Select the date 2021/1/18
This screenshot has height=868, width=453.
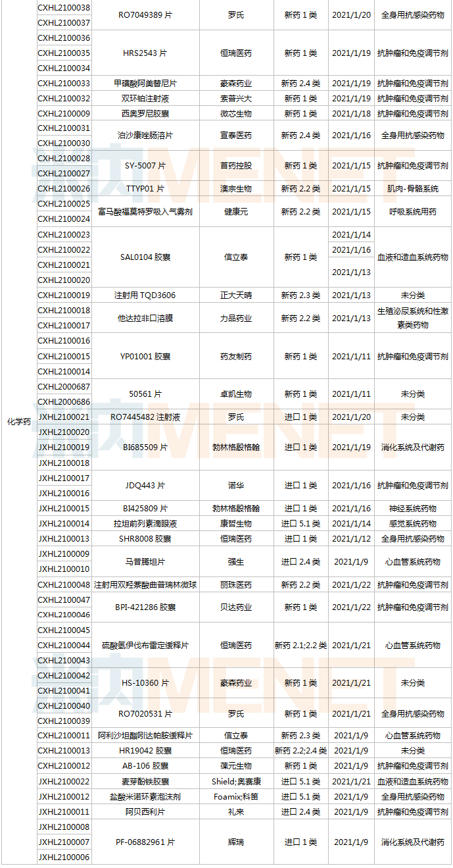coord(352,114)
